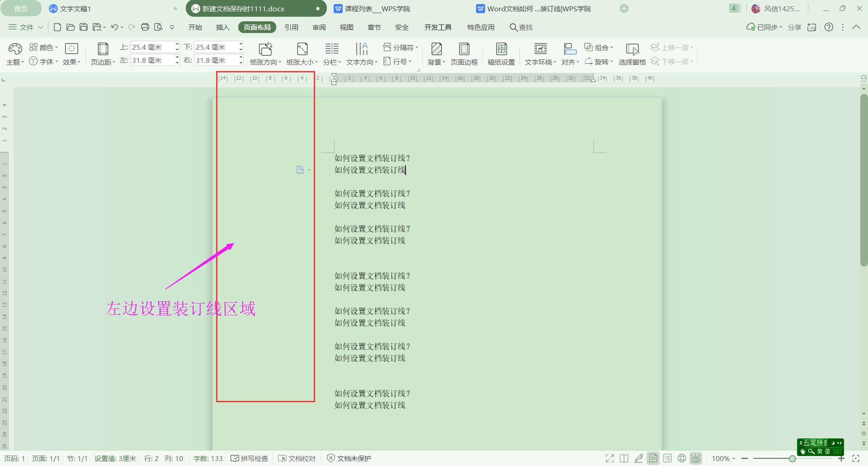Select the 选择窗格 (selection pane) icon
The height and width of the screenshot is (466, 868).
632,53
